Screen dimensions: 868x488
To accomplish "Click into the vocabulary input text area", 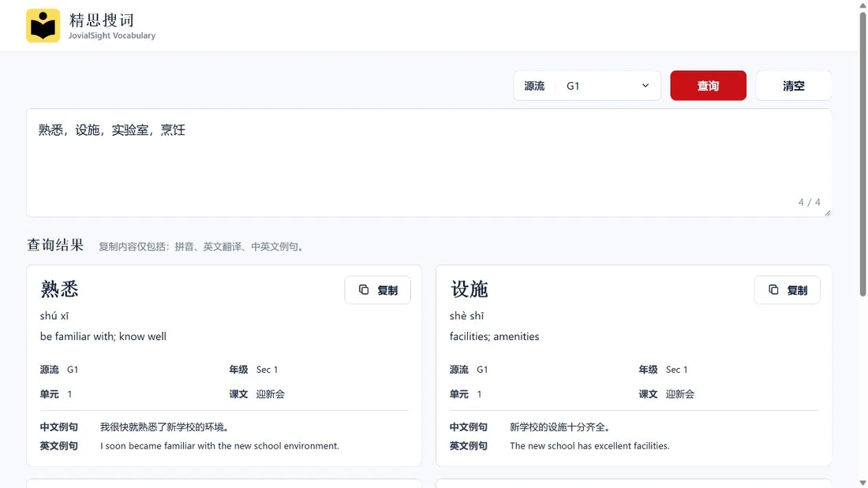I will [x=428, y=162].
